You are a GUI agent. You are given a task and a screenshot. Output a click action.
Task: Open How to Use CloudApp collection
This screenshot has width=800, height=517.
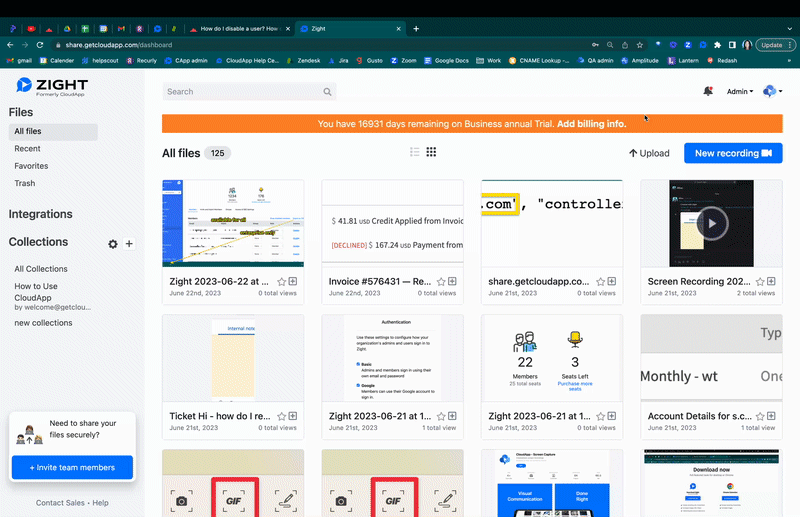pyautogui.click(x=36, y=292)
